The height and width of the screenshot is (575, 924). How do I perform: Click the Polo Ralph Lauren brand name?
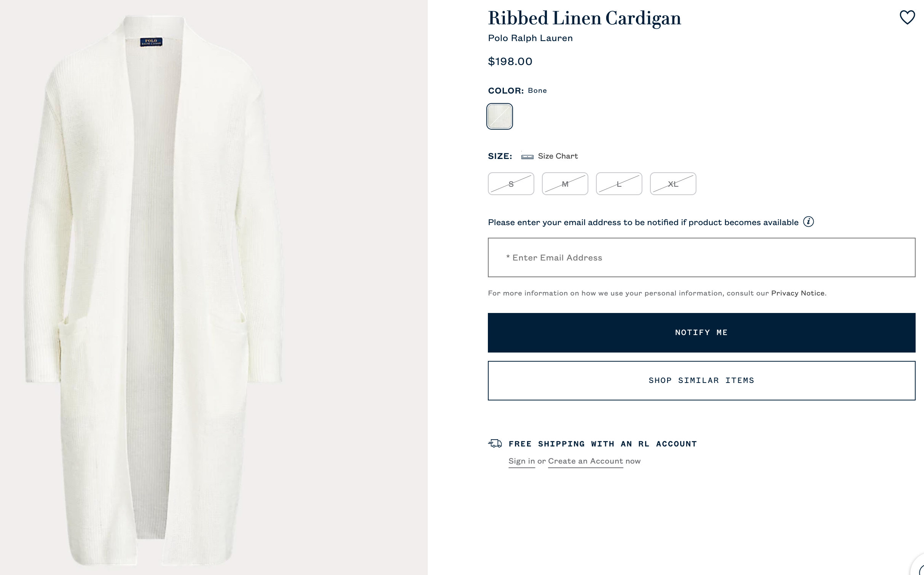tap(530, 38)
